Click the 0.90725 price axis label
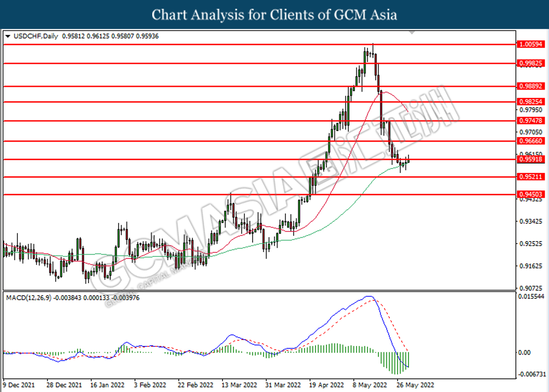This screenshot has width=549, height=392. coord(531,288)
